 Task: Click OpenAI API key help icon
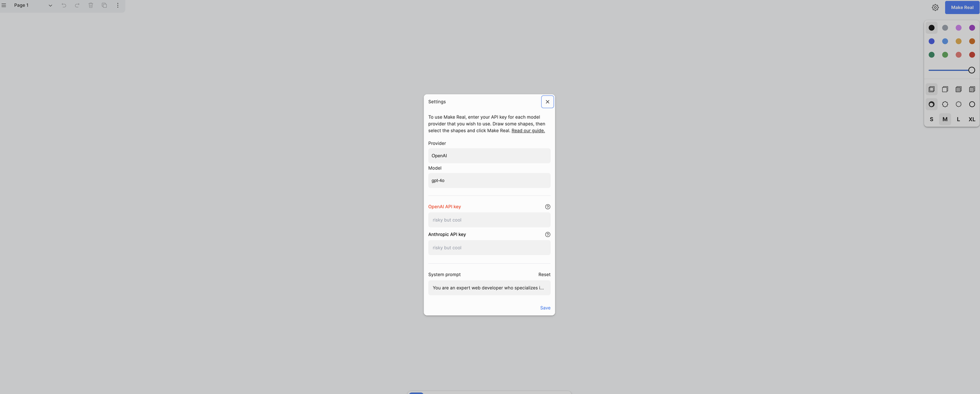[547, 207]
